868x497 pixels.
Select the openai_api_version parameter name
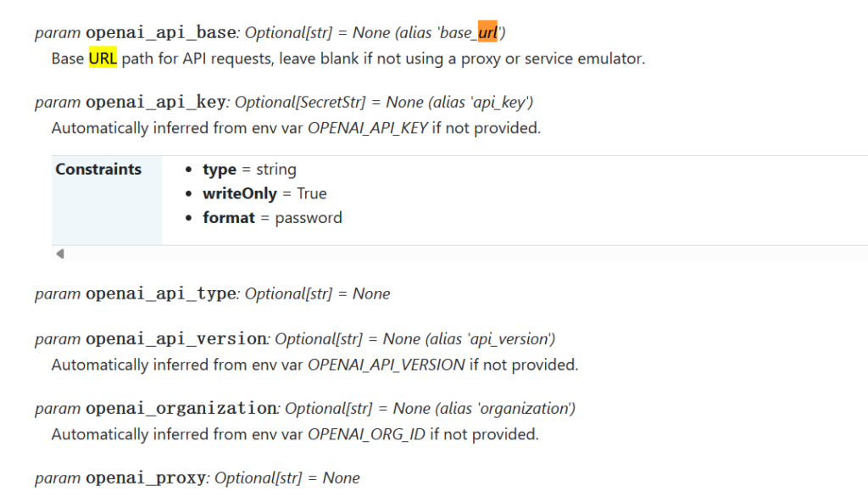click(176, 339)
